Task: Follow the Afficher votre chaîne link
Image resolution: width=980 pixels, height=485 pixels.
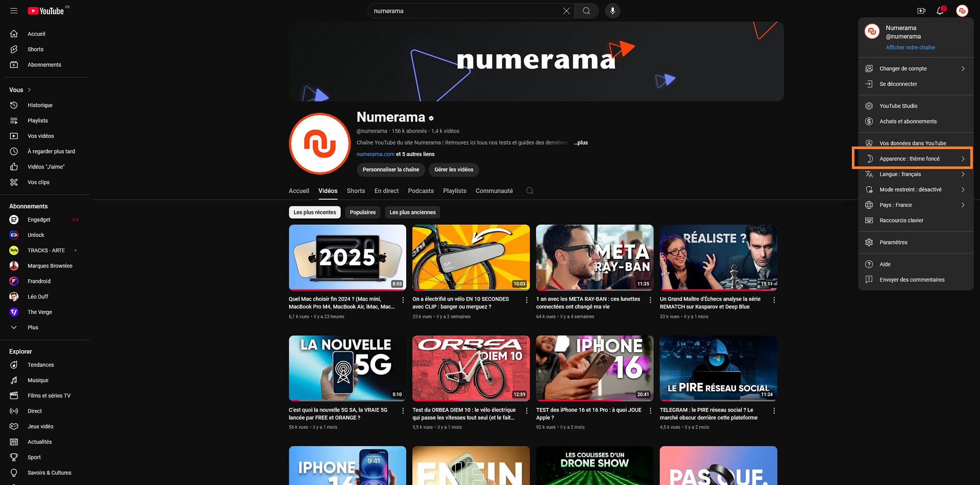Action: pos(910,47)
